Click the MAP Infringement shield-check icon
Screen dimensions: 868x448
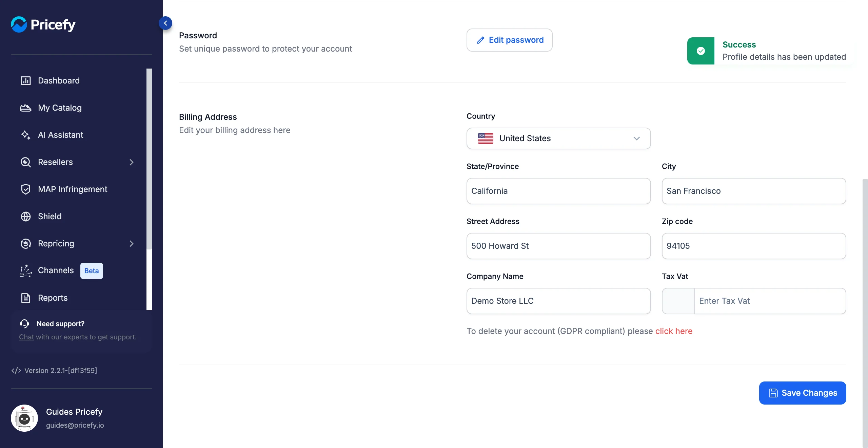26,189
